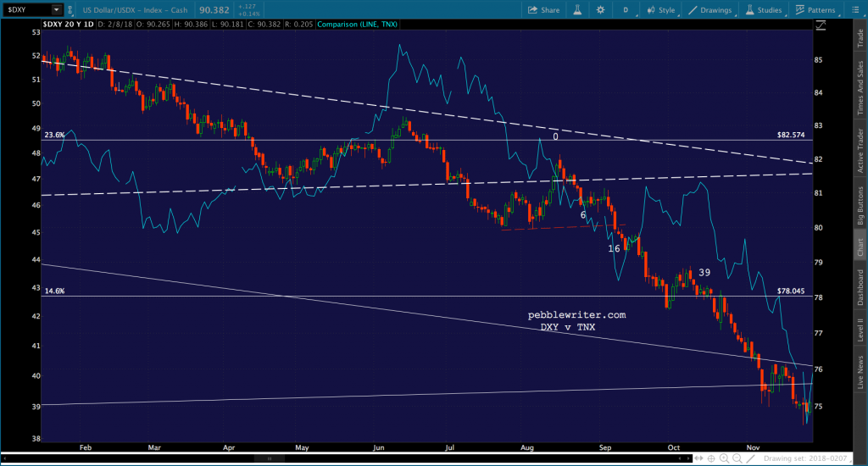Screen dimensions: 868x466
Task: Open the list menu icon at top right
Action: 857,10
